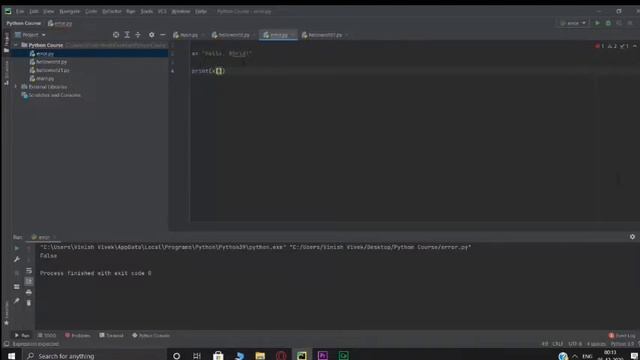Toggle the Favorites side panel

click(6, 313)
